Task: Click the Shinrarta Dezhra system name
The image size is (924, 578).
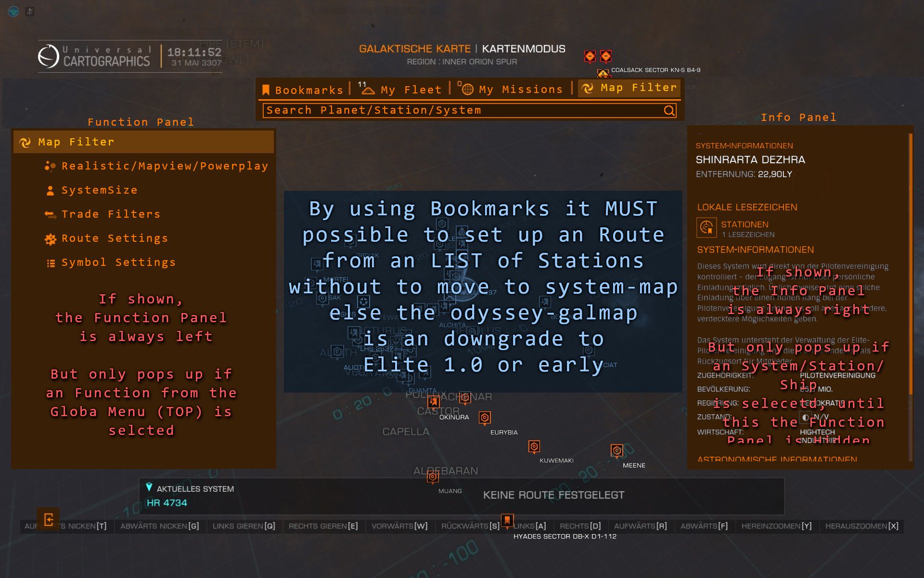Action: coord(750,159)
